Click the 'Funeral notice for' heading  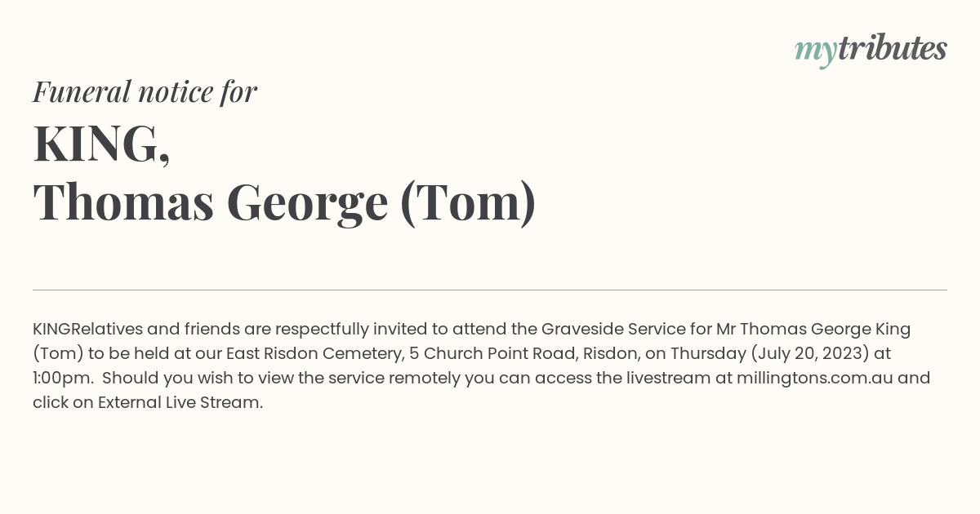coord(145,92)
